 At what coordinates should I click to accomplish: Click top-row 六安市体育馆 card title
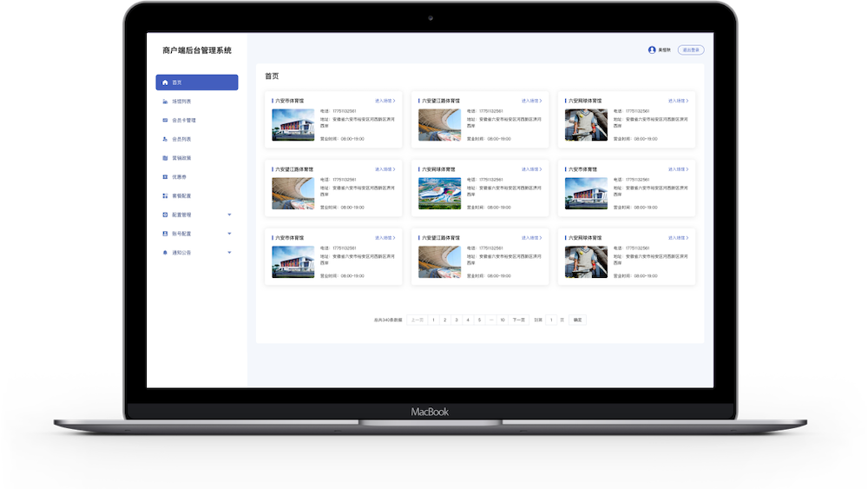coord(290,101)
